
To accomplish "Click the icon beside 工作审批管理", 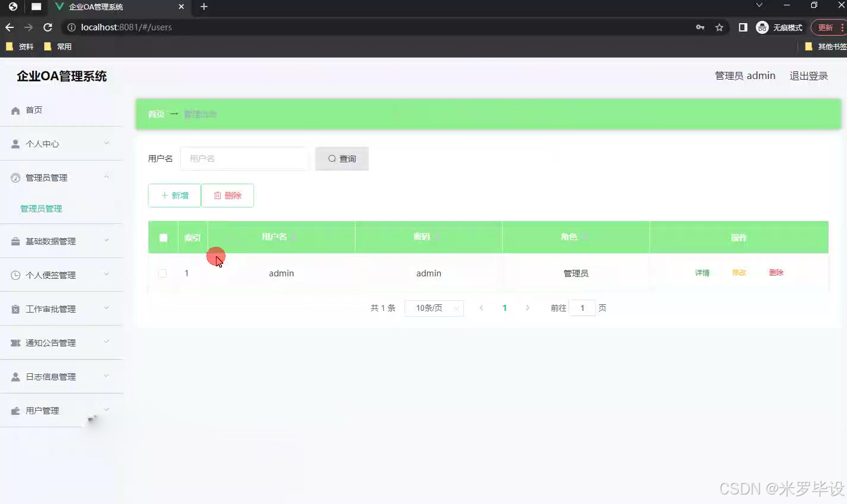I will 15,309.
